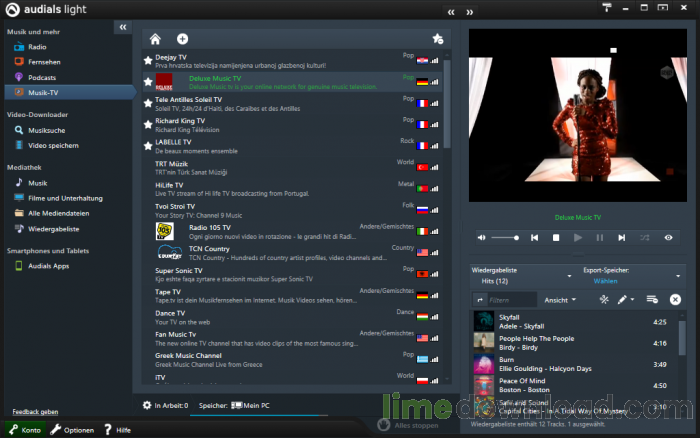The height and width of the screenshot is (438, 700).
Task: Open In Arbeit tasks gear
Action: click(147, 405)
